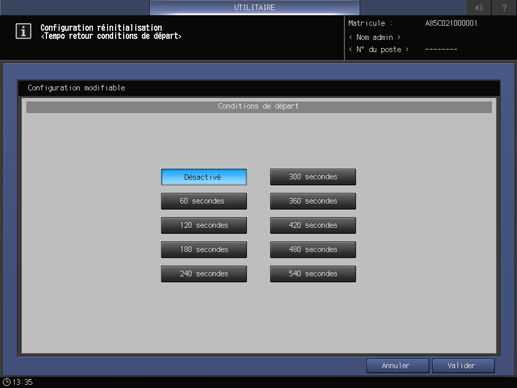Select 180 secondes timeout

click(x=204, y=249)
